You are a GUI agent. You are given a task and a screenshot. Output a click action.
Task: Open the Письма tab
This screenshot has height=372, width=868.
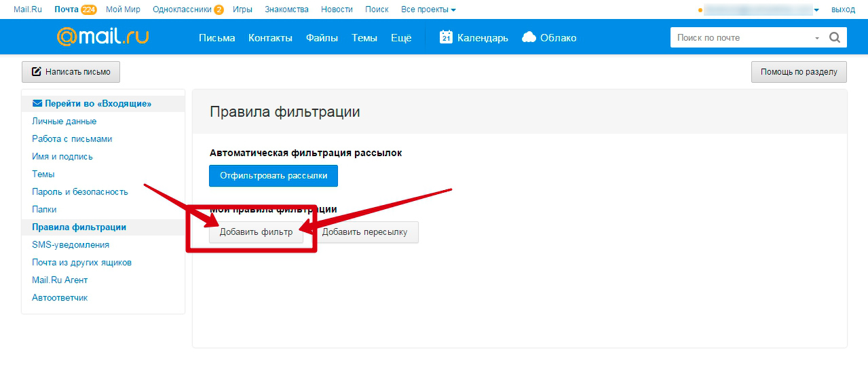[216, 38]
